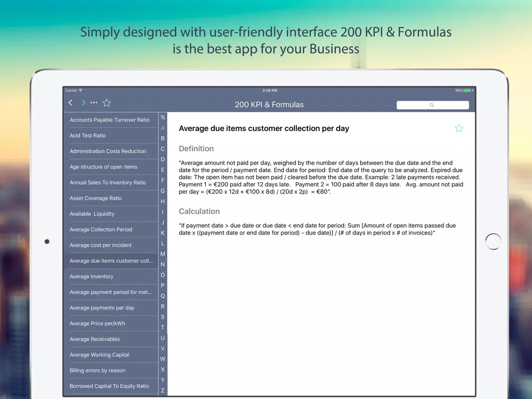Jump to letter G in index
Screen dimensions: 532x399
(163, 191)
